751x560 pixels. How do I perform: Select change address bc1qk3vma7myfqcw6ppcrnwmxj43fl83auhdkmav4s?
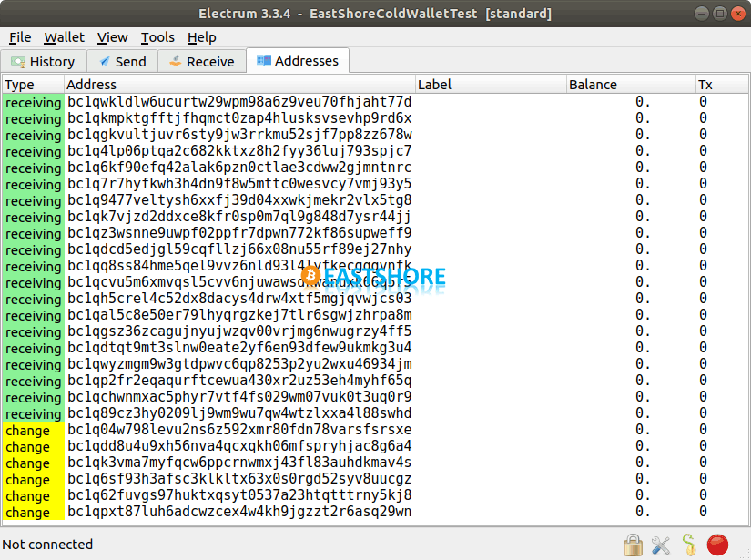click(x=239, y=463)
